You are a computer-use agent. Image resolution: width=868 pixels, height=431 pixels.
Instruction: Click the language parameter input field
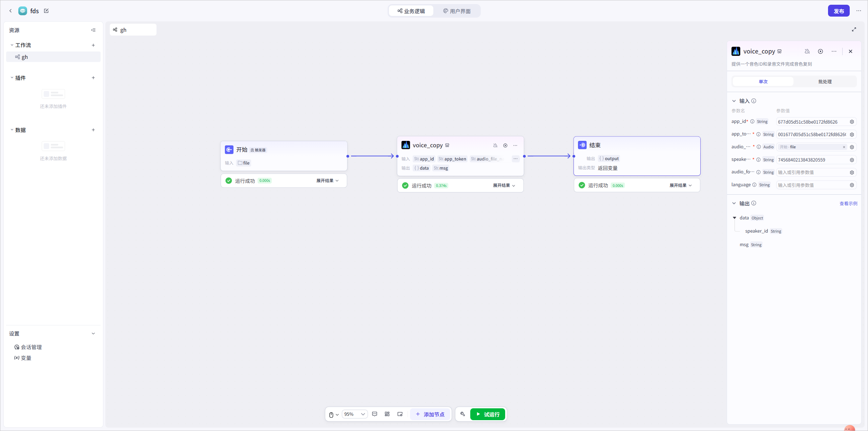pos(812,185)
